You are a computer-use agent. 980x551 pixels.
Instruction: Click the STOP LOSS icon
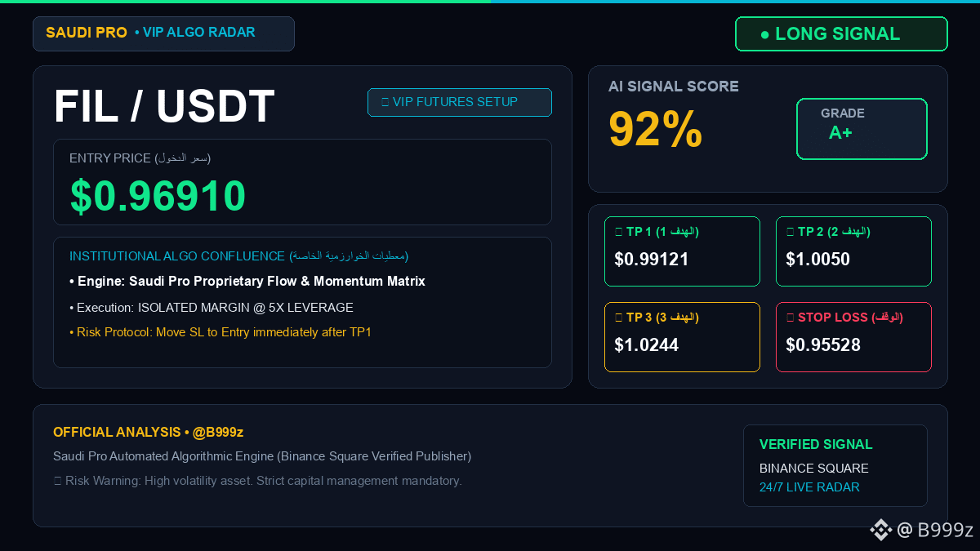point(790,318)
